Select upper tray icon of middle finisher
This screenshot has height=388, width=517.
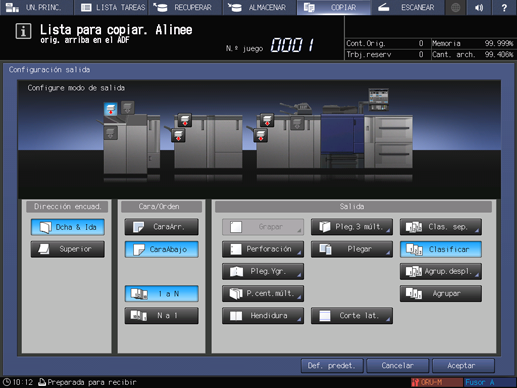click(185, 120)
